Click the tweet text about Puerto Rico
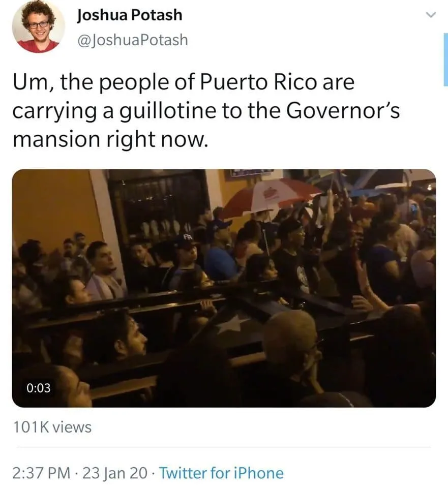448x488 pixels. [206, 110]
